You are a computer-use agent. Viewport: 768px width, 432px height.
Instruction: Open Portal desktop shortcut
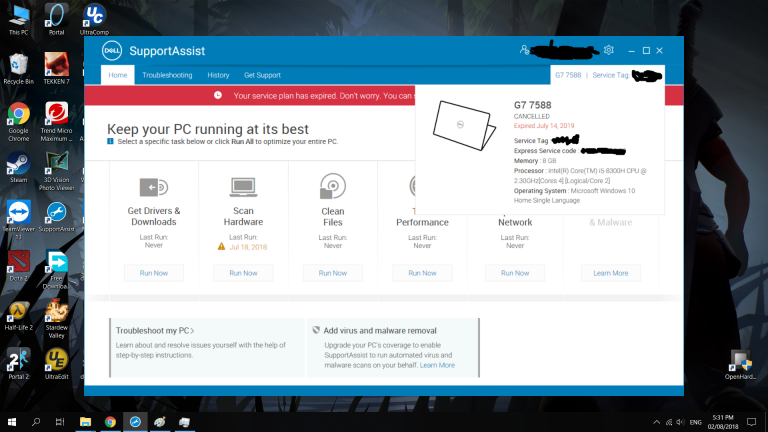point(56,20)
